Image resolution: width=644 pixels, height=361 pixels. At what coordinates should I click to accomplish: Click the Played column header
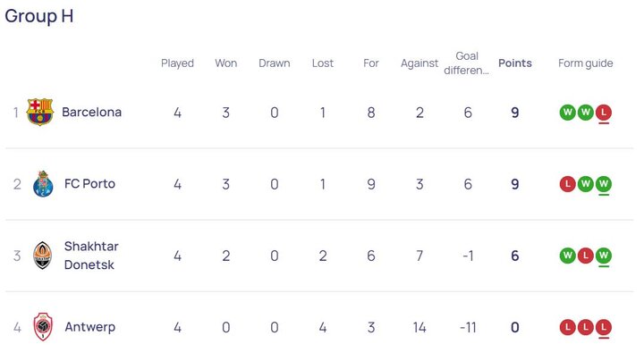tap(177, 63)
